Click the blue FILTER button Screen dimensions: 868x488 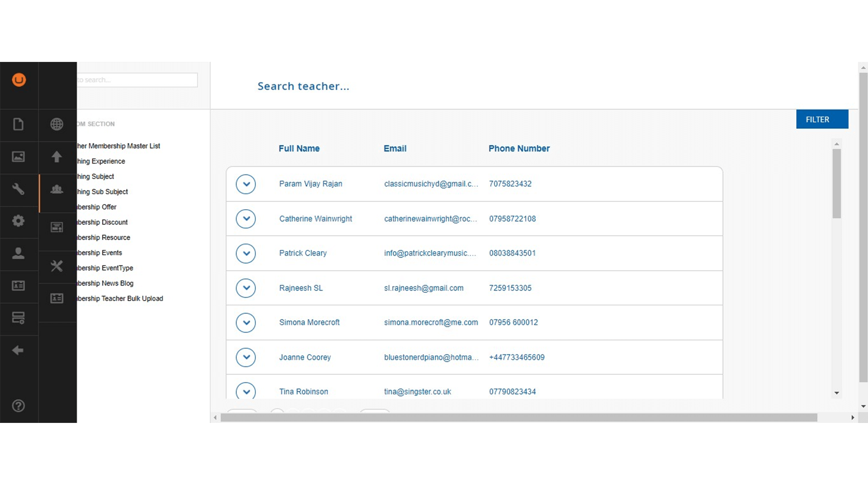[x=822, y=119]
